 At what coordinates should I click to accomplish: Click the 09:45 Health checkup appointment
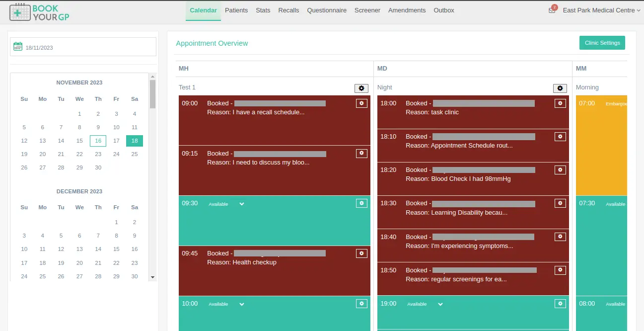point(275,270)
